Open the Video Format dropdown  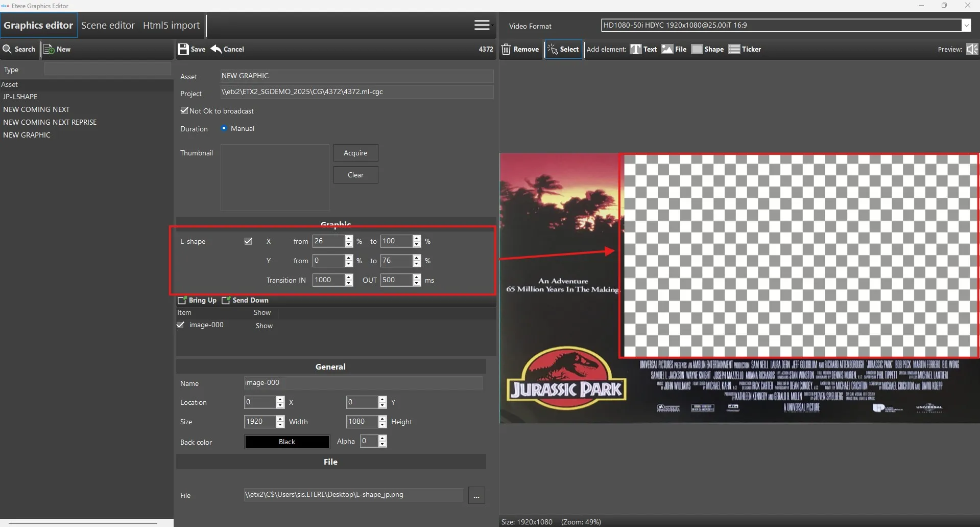tap(966, 25)
